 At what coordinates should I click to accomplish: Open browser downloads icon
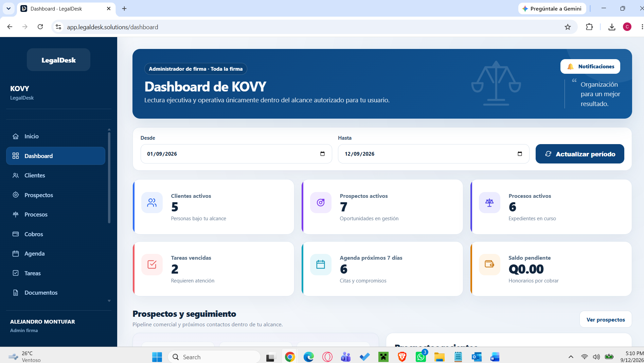(x=612, y=27)
